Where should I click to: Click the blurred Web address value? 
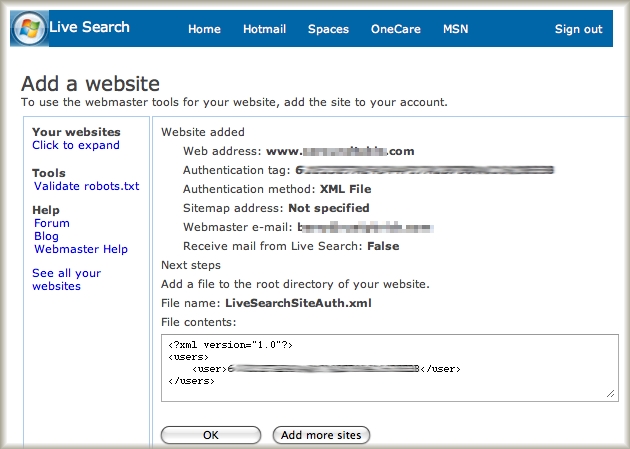tap(340, 151)
